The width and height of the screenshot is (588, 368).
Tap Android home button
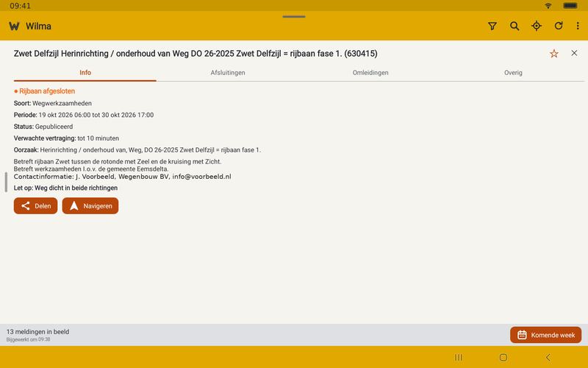503,357
